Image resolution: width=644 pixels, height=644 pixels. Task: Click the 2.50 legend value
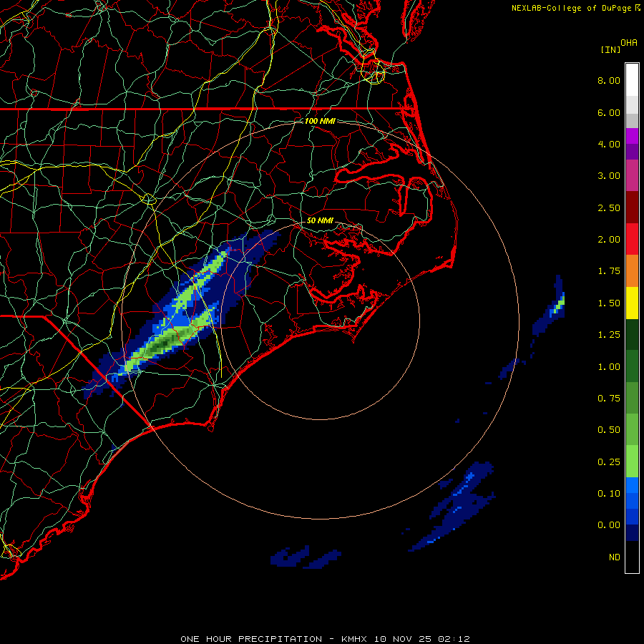tap(609, 208)
